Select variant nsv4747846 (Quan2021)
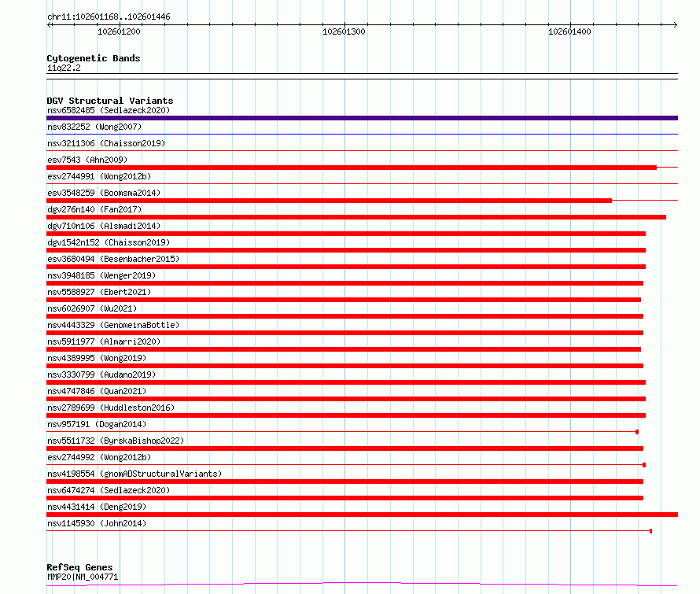The image size is (700, 594). pos(97,391)
